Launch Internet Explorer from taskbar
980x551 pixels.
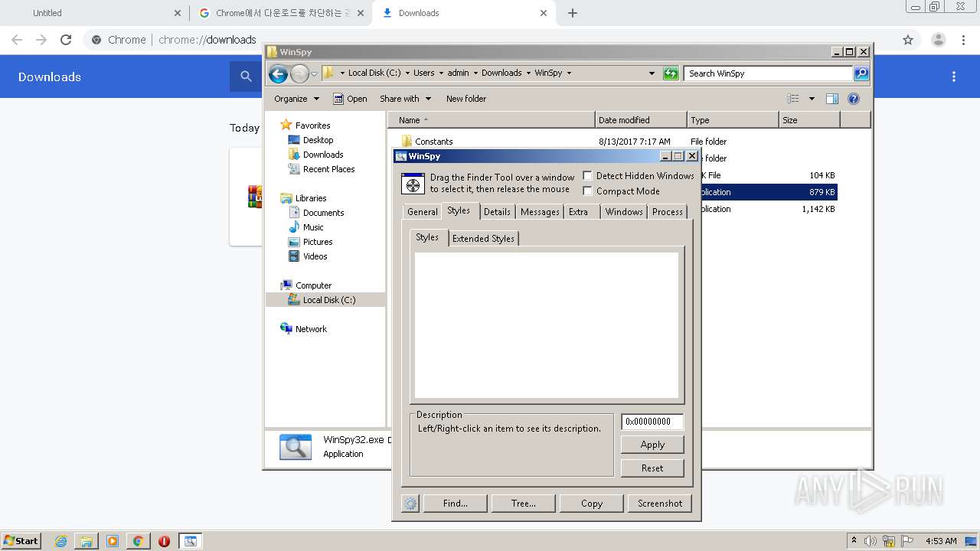tap(60, 541)
